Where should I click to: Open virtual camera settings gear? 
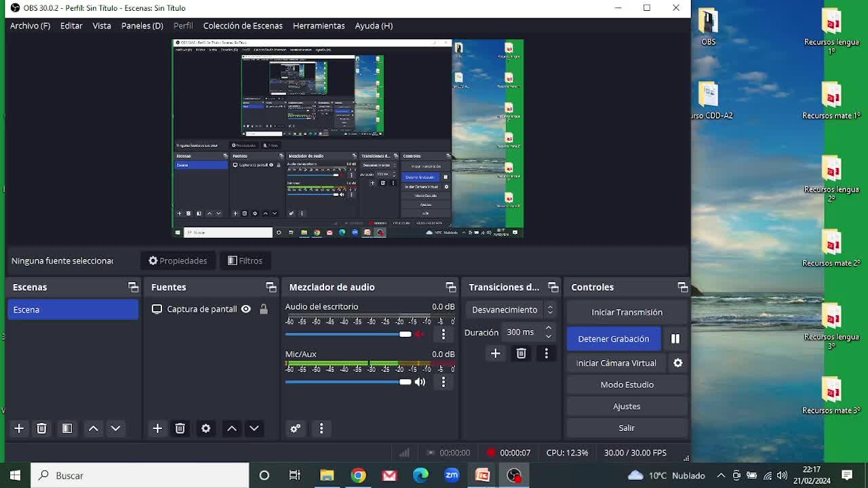677,363
